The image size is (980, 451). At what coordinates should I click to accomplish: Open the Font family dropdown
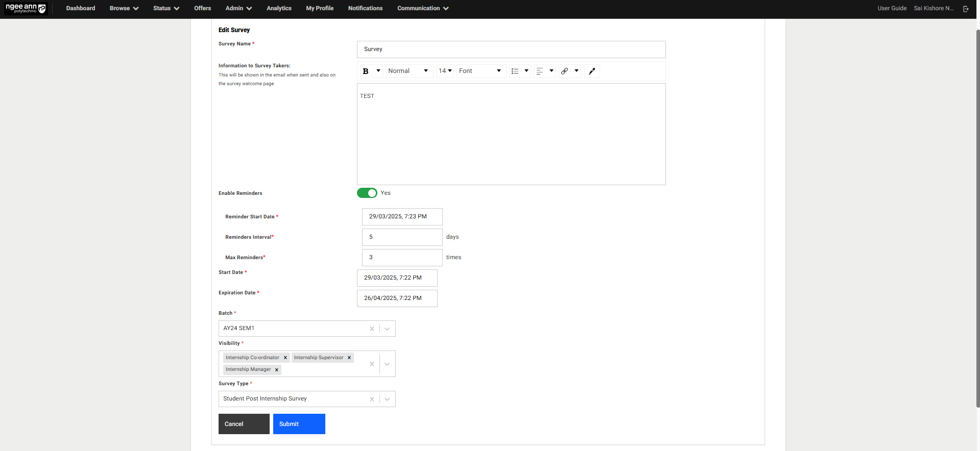(x=480, y=71)
